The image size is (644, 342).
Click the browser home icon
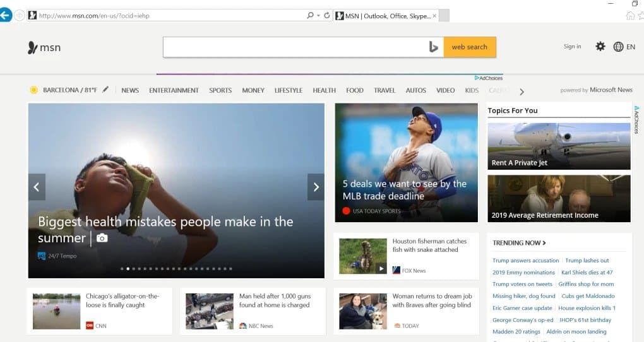click(x=630, y=16)
